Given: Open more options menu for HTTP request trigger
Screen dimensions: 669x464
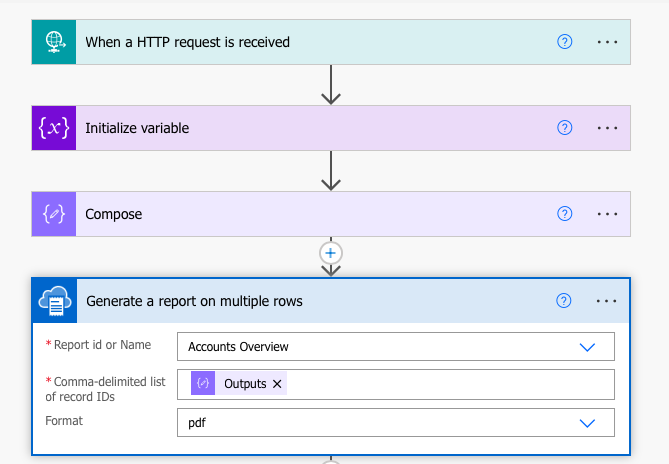Looking at the screenshot, I should point(607,42).
